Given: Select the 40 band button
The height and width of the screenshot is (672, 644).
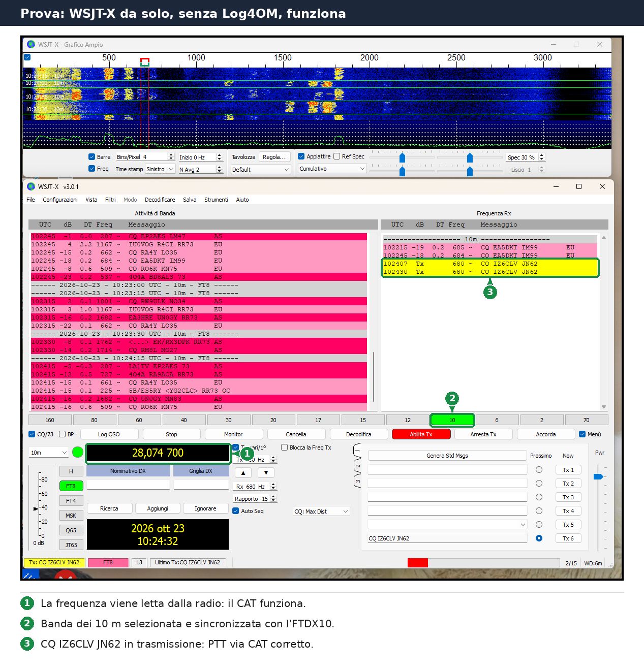Looking at the screenshot, I should point(184,420).
